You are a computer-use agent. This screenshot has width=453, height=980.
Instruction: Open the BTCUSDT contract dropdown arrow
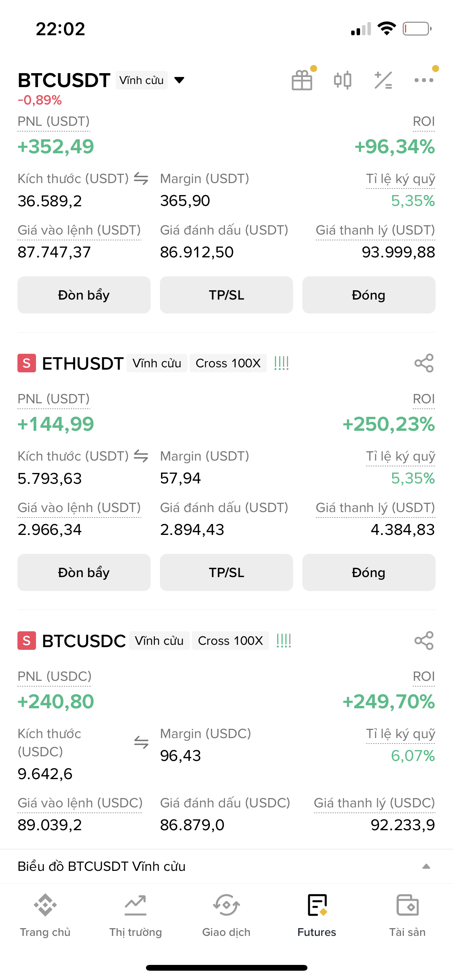pyautogui.click(x=179, y=80)
